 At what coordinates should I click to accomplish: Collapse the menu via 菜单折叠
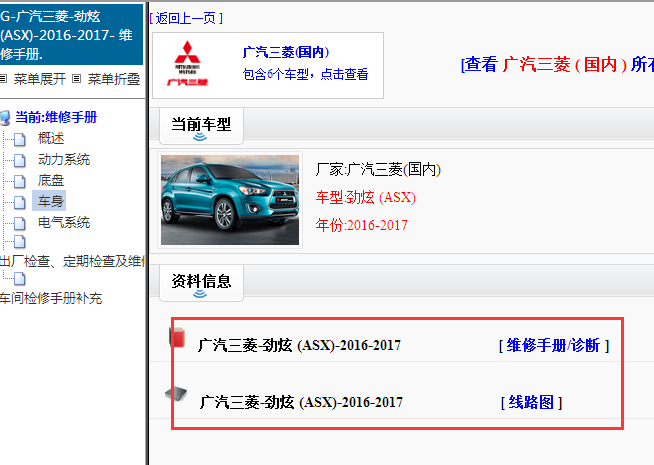point(114,78)
